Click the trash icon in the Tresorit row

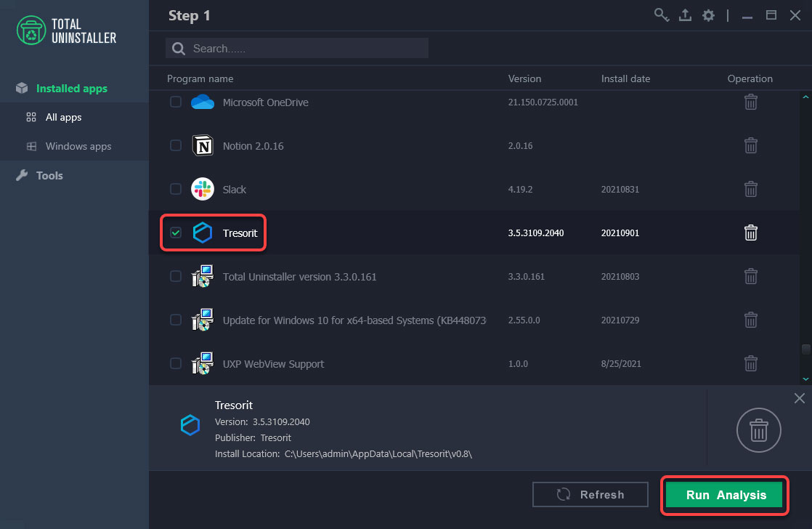click(750, 233)
